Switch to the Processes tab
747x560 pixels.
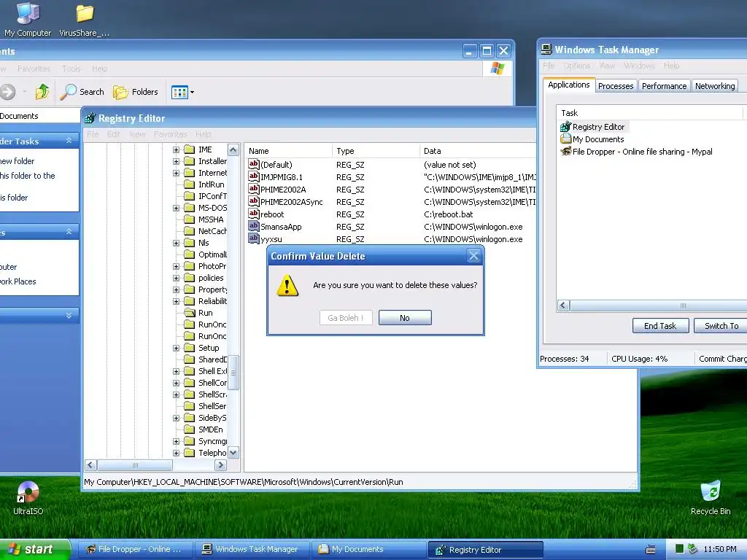click(616, 86)
